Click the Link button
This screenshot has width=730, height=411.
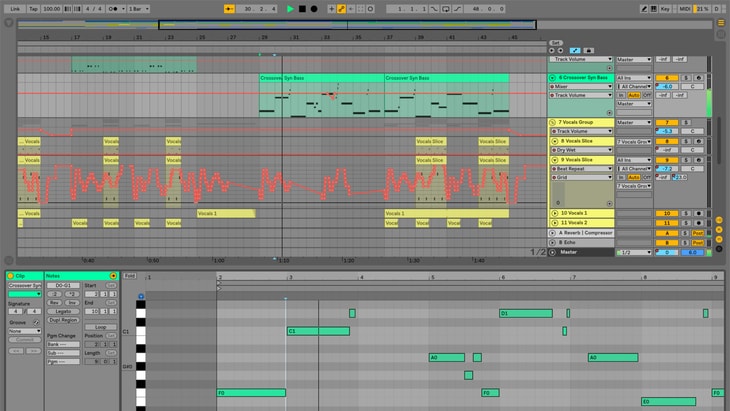(x=15, y=9)
